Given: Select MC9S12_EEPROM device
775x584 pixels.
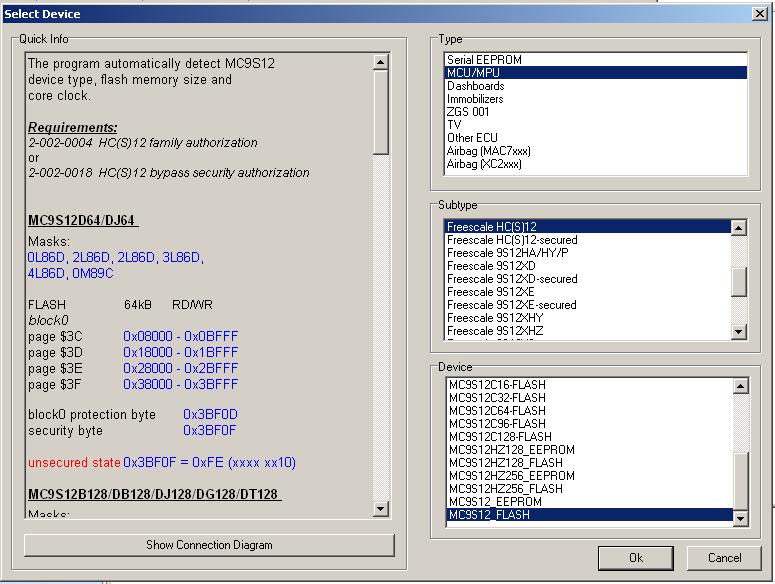Looking at the screenshot, I should tap(589, 502).
